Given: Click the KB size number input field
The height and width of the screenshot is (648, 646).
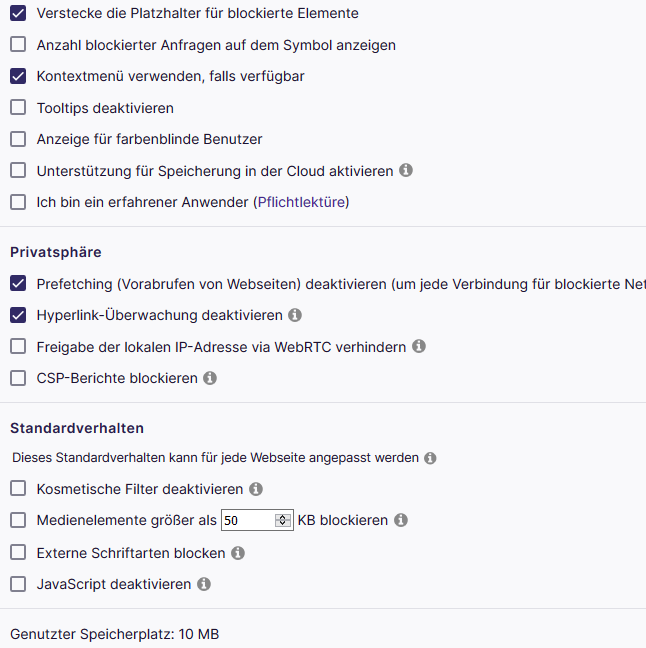Looking at the screenshot, I should pyautogui.click(x=247, y=521).
